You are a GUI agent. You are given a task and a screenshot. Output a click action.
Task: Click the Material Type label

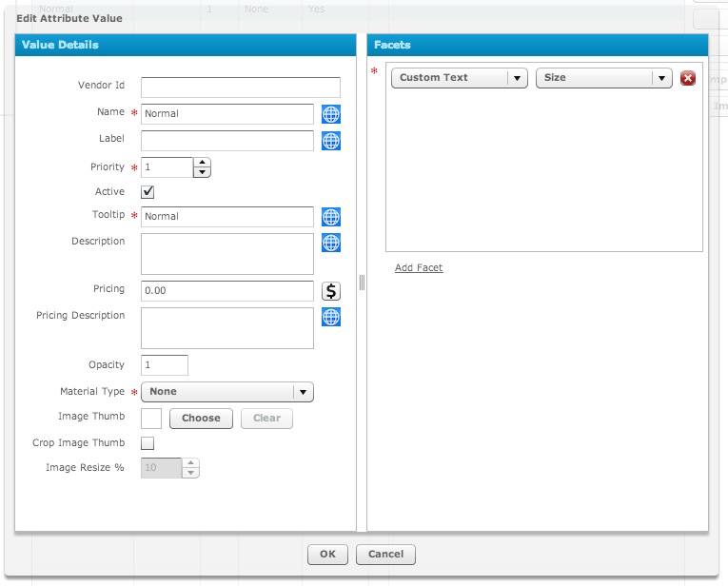(x=92, y=392)
